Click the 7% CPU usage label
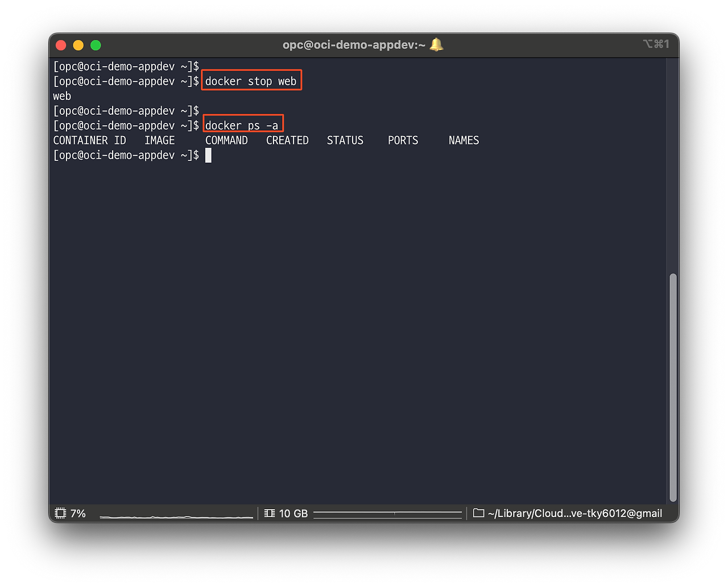 78,514
